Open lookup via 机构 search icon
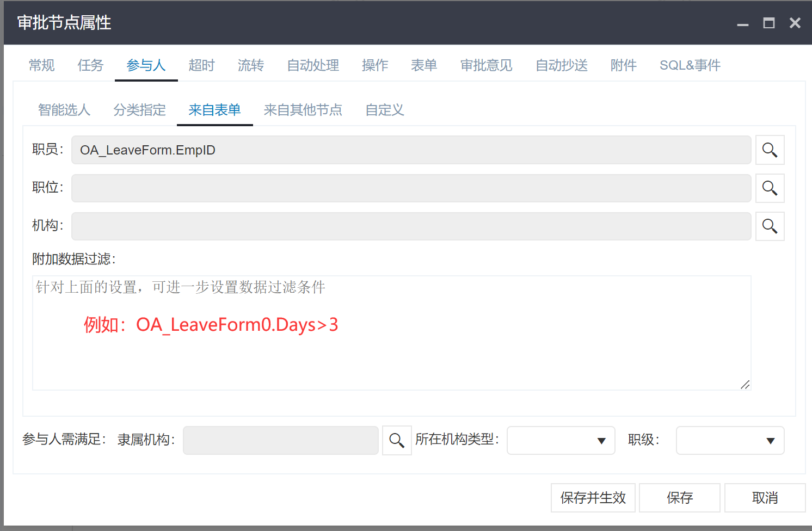The image size is (812, 531). (770, 226)
